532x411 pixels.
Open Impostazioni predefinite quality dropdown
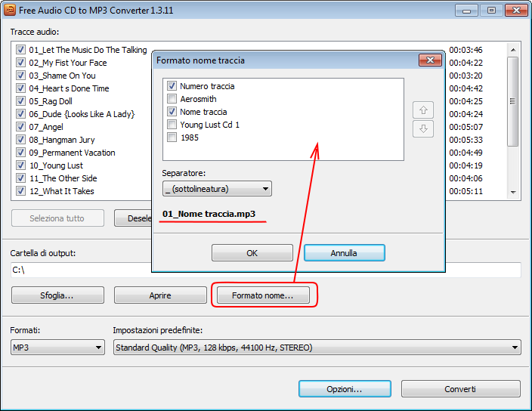pyautogui.click(x=317, y=348)
